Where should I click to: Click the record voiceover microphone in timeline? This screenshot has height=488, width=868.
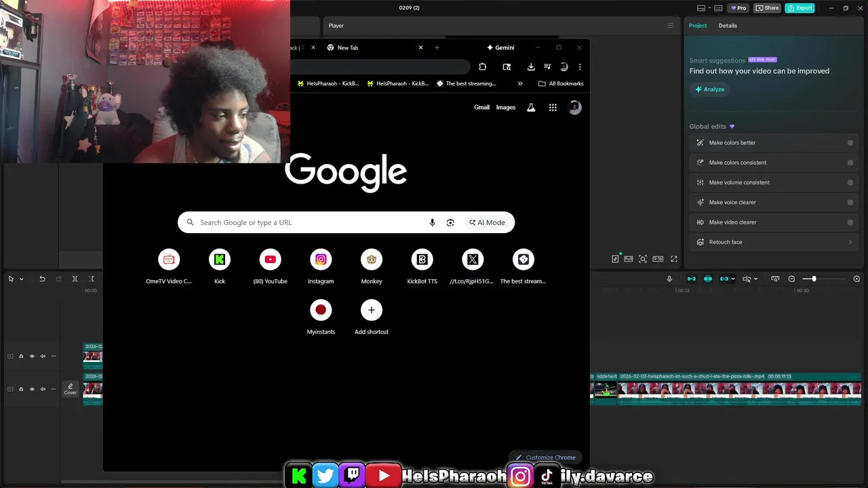pyautogui.click(x=669, y=279)
